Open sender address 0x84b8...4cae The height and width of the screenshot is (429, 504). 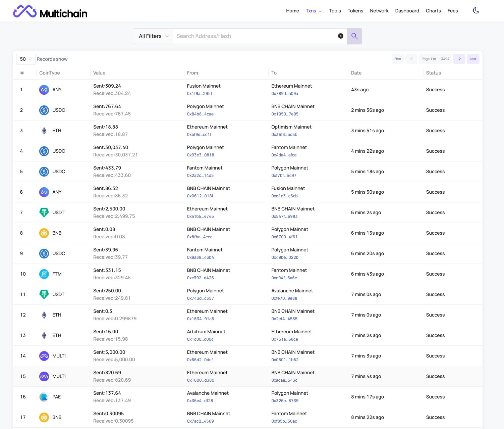pos(200,114)
